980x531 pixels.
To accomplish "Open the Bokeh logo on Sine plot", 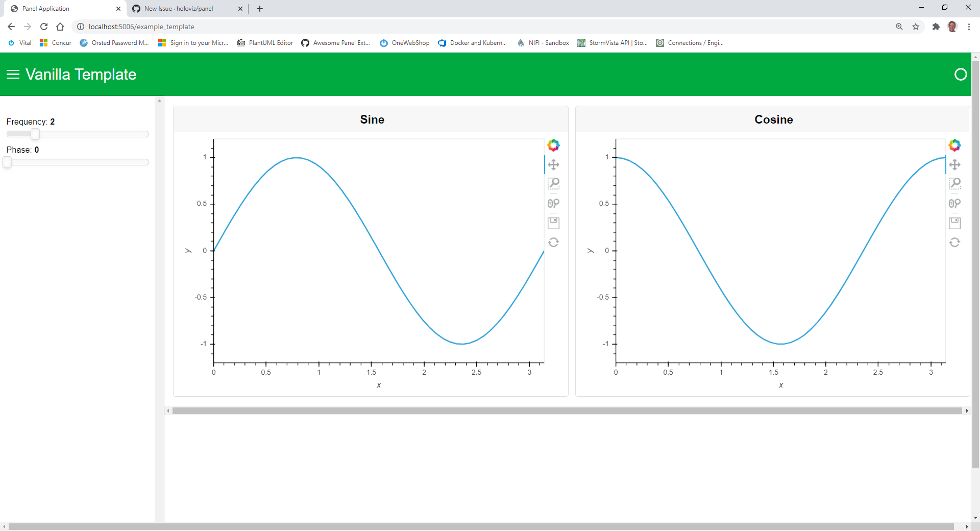I will click(553, 146).
